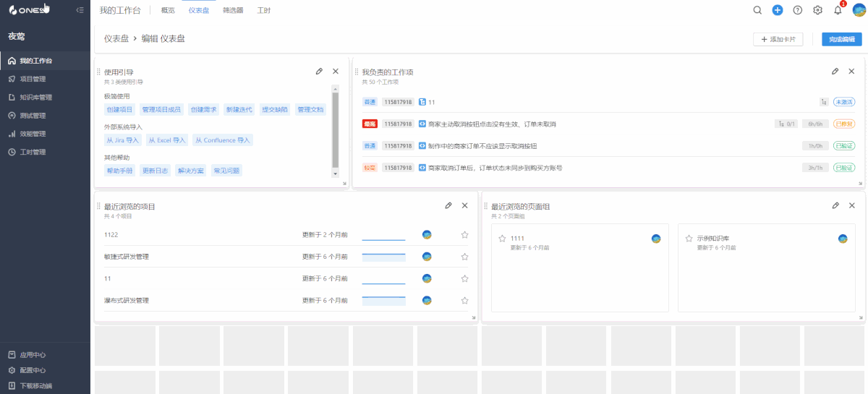Click the 从 Jira 导入 link
Viewport: 868px width, 394px height.
(x=122, y=140)
